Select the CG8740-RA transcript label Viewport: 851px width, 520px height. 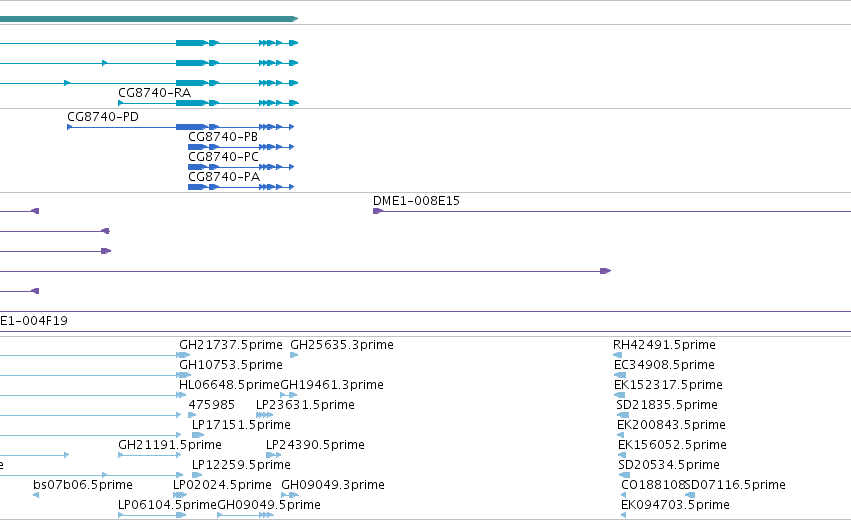click(x=155, y=93)
